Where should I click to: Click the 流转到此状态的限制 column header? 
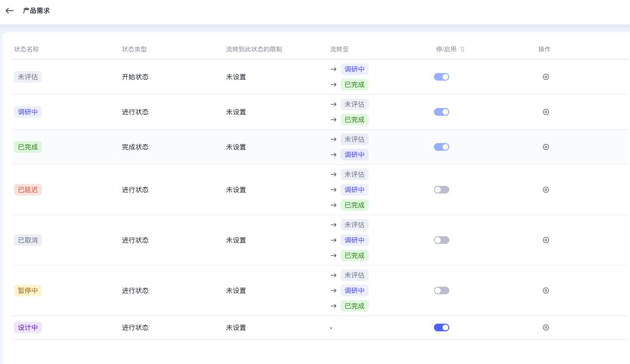pyautogui.click(x=254, y=49)
